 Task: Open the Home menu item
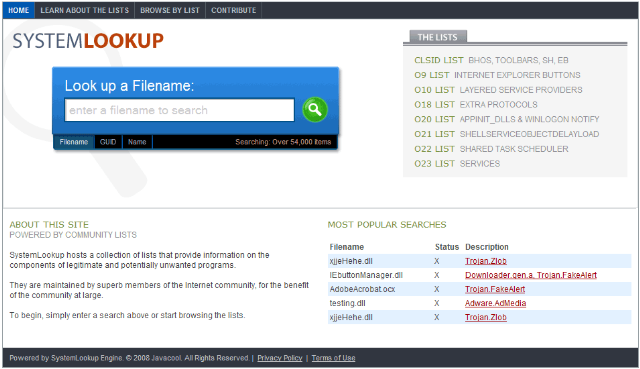click(18, 10)
